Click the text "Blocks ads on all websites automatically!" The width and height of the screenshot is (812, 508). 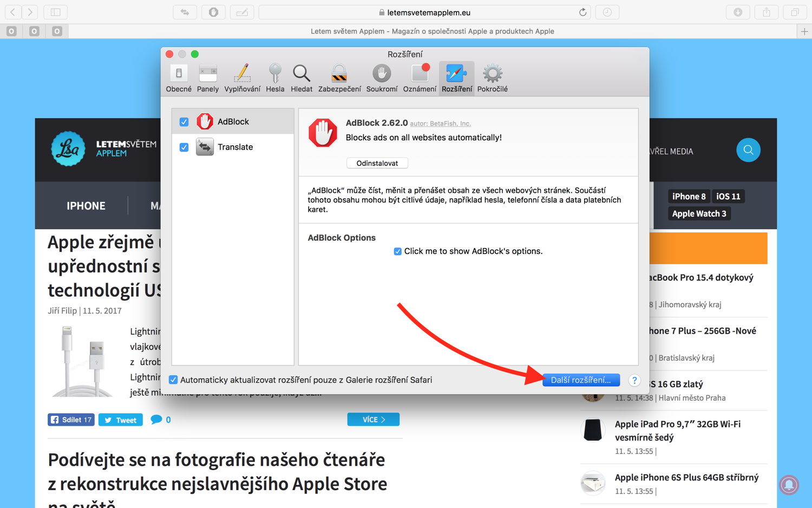[x=424, y=138]
